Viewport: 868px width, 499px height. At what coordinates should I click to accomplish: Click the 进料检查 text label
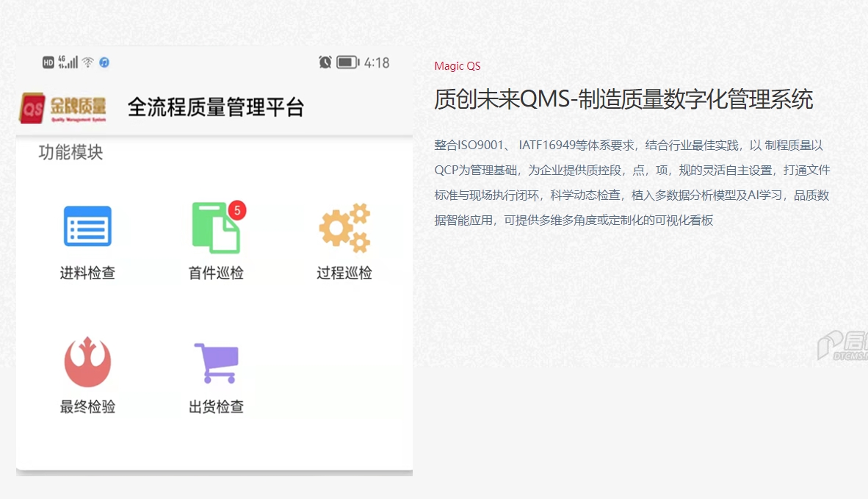(x=87, y=273)
